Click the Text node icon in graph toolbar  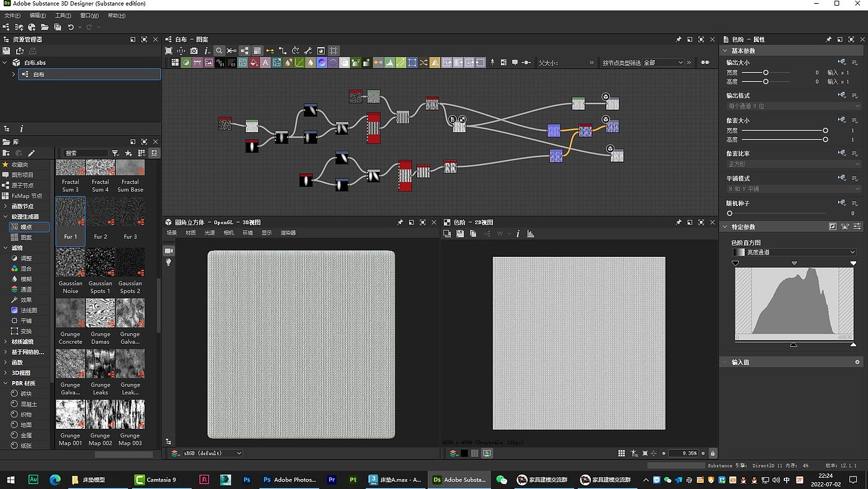click(x=265, y=63)
